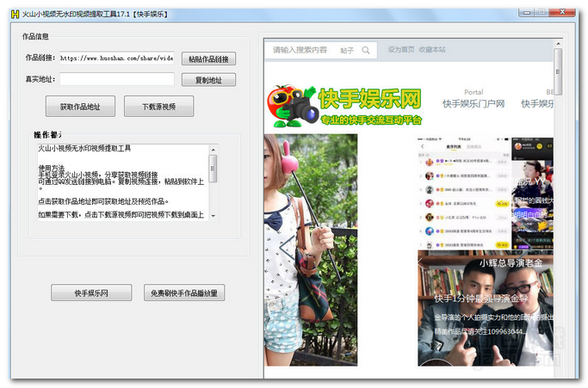The image size is (588, 388).
Task: Close the 火山小视频 tool window
Action: tap(562, 13)
